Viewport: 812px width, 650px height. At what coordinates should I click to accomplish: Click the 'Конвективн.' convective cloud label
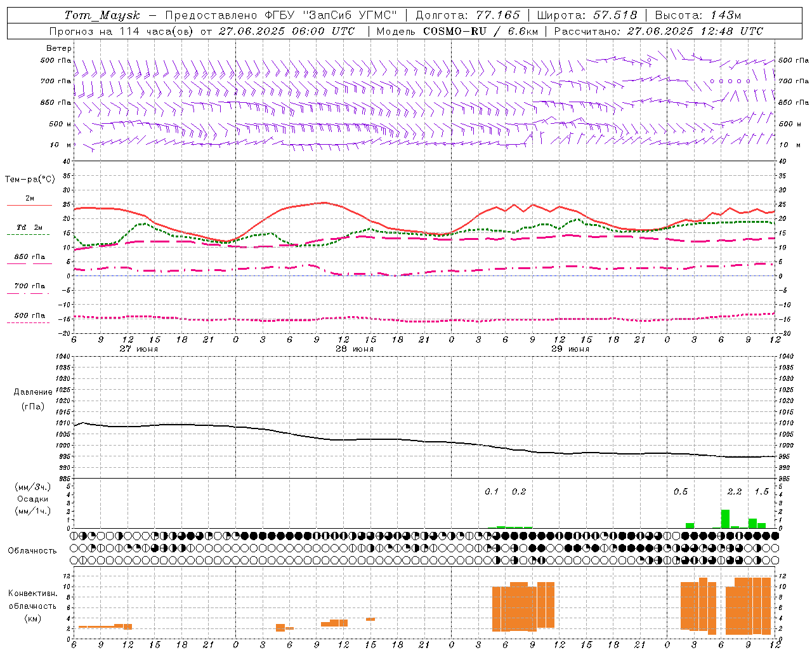pyautogui.click(x=33, y=594)
